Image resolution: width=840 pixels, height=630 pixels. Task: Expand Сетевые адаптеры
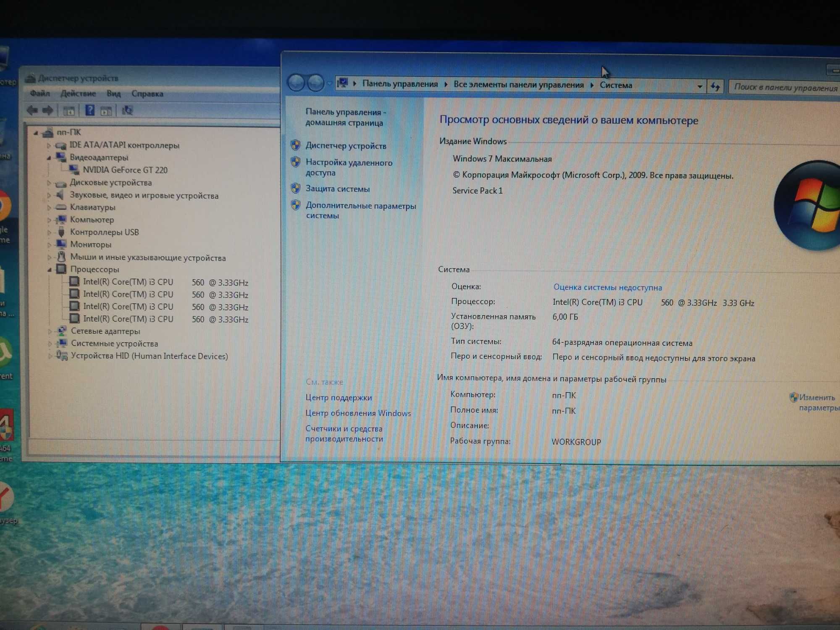pos(50,331)
